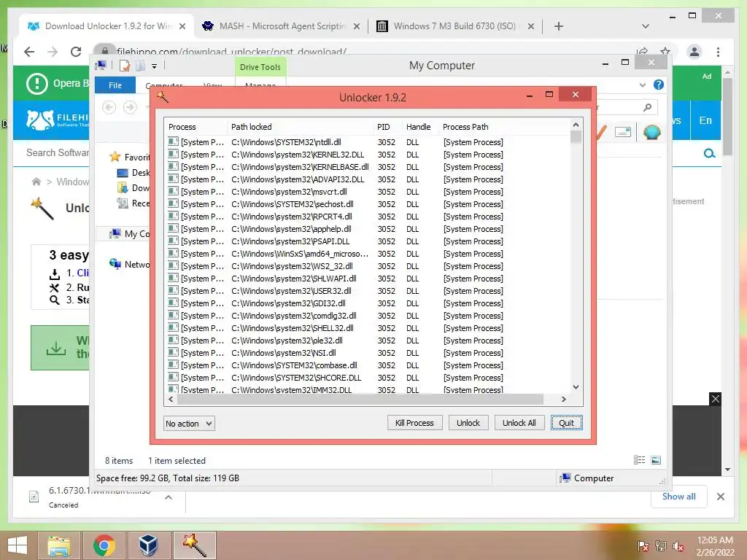Open the File tab in My Computer

tap(115, 85)
